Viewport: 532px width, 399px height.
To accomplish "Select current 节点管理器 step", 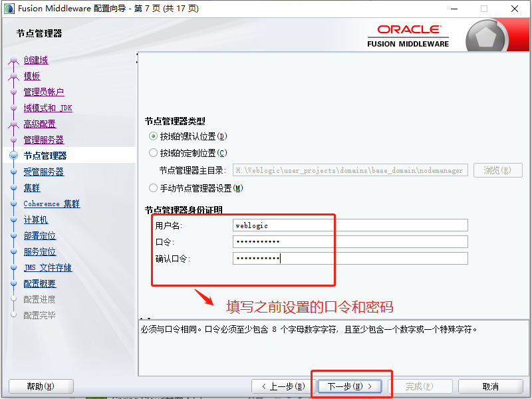I will [45, 156].
